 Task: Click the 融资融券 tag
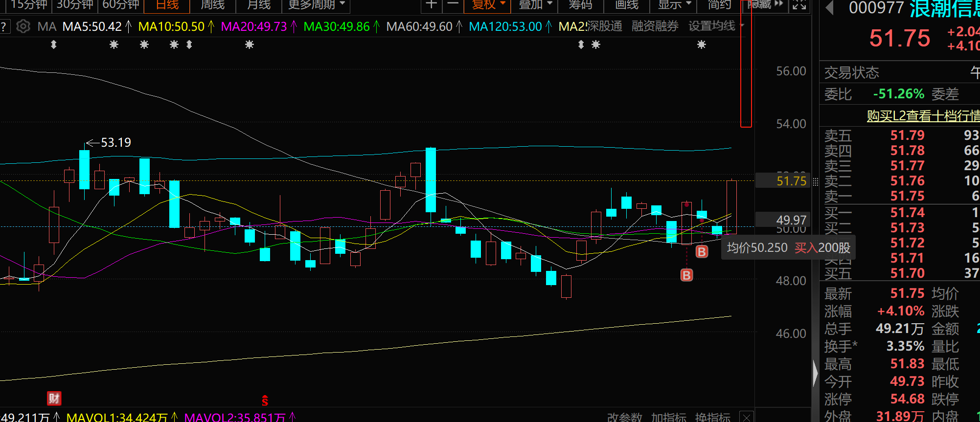click(655, 26)
